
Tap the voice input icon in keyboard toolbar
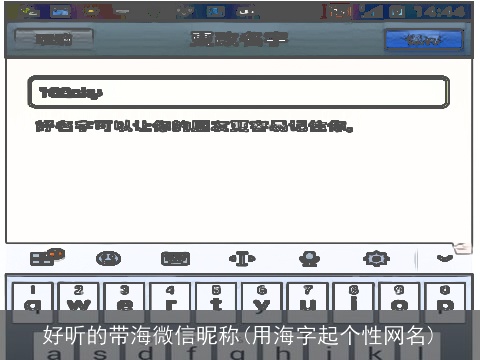(x=309, y=259)
